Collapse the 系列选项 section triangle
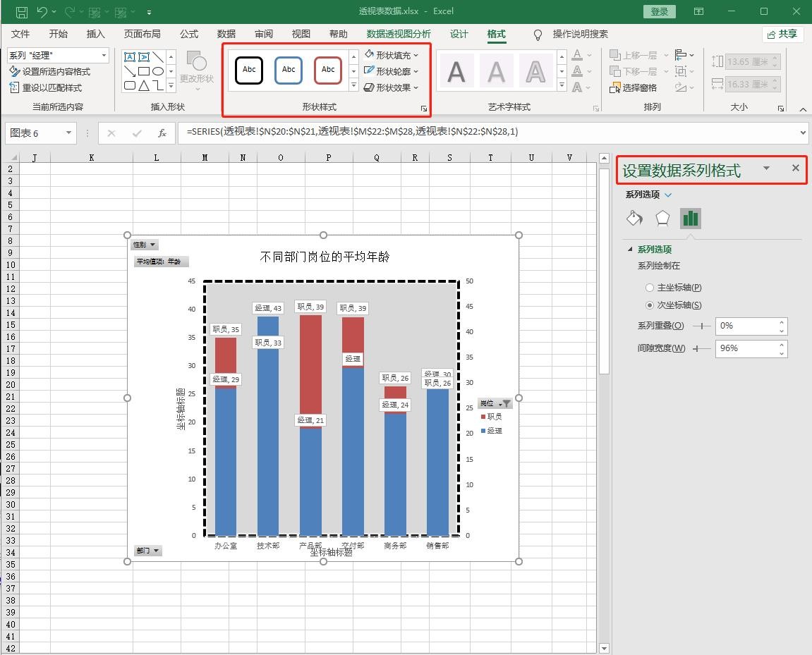The height and width of the screenshot is (655, 812). tap(630, 250)
